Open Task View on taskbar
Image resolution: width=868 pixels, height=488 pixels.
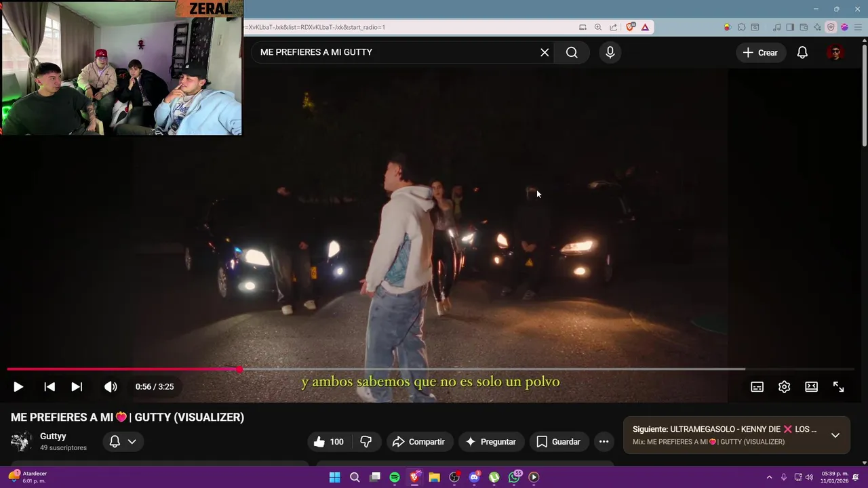375,477
